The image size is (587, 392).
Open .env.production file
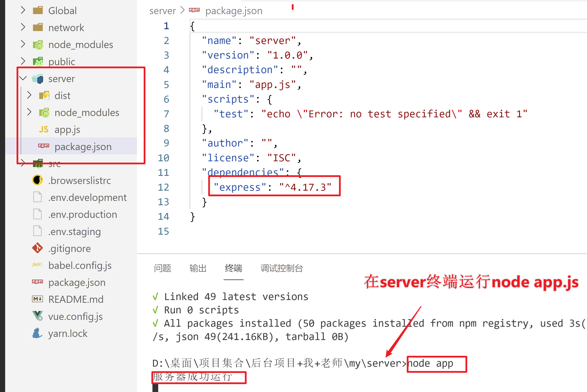click(83, 214)
